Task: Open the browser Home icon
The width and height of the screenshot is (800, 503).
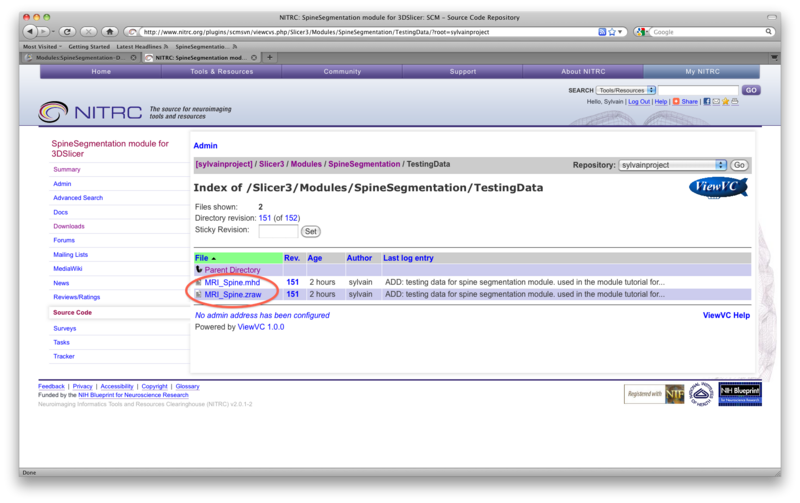Action: point(110,32)
